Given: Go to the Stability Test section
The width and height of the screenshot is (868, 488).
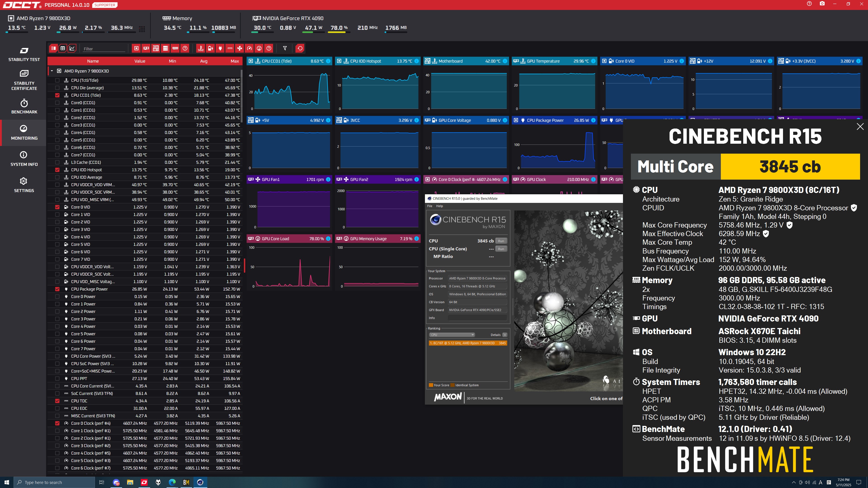Looking at the screenshot, I should (24, 54).
